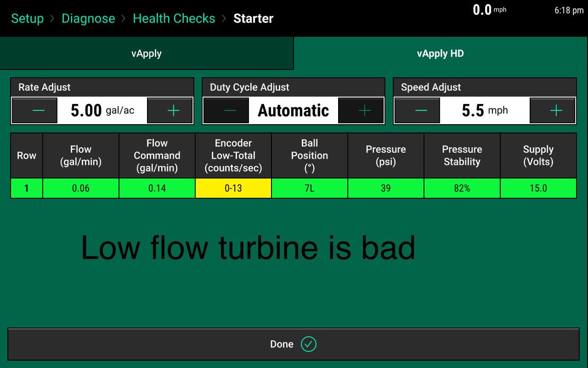Click the 5.5 mph speed adjust value

tap(485, 110)
